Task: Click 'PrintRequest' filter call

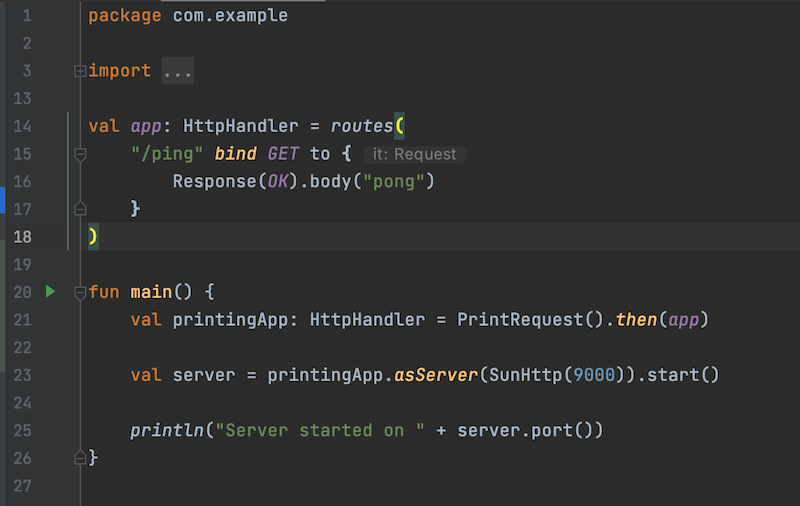Action: tap(519, 319)
